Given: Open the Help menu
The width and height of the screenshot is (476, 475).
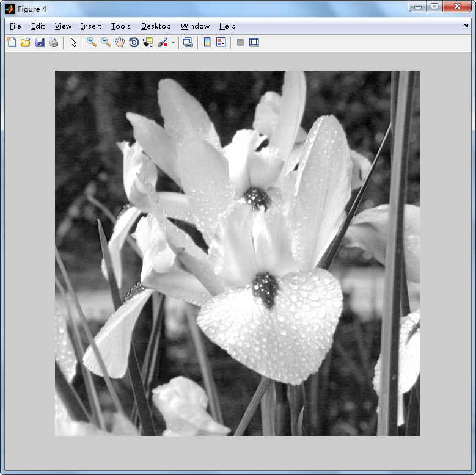Looking at the screenshot, I should click(227, 26).
